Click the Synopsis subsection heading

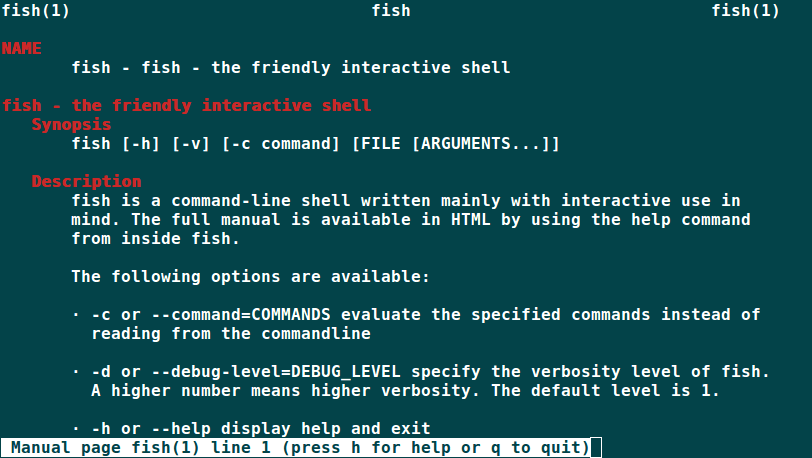[x=71, y=125]
